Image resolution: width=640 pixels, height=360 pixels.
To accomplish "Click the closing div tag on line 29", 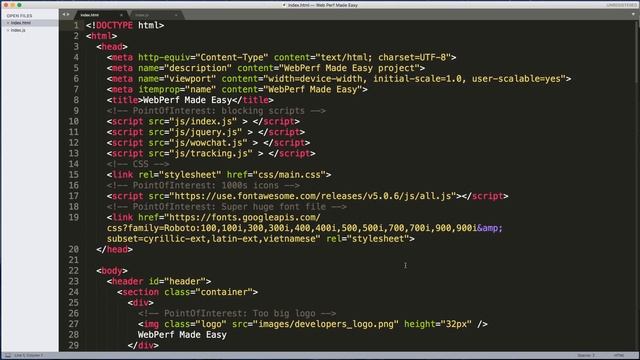I will coord(143,345).
